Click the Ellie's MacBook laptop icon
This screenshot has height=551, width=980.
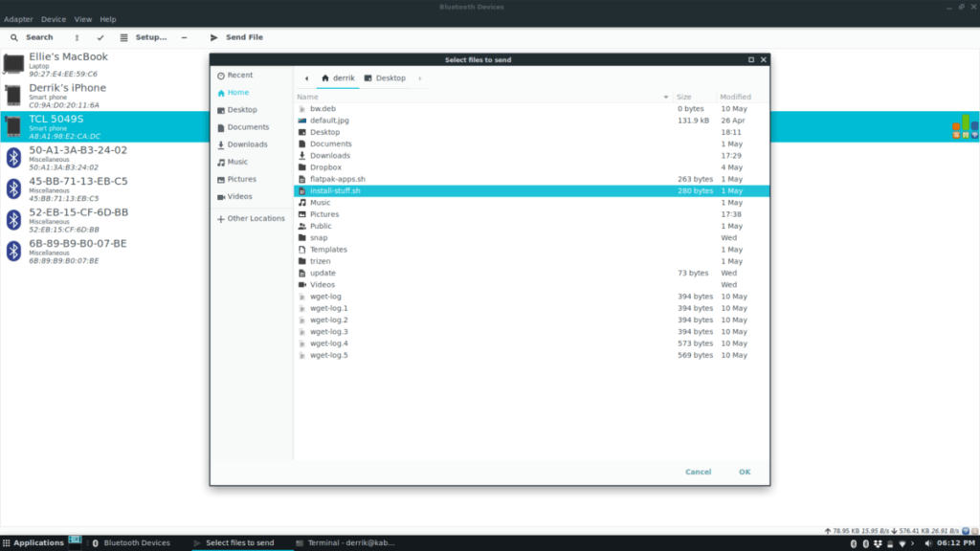tap(13, 64)
